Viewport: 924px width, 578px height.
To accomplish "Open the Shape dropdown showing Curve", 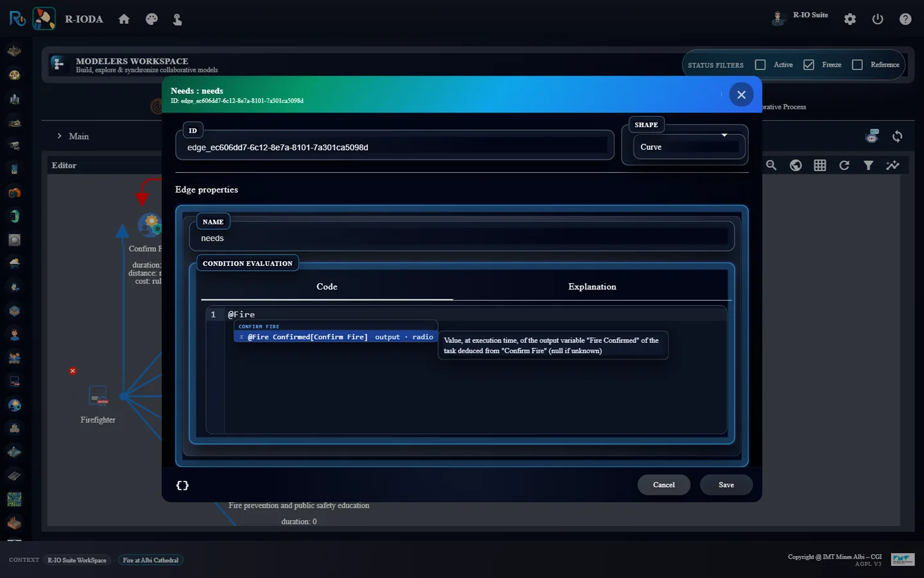I will tap(689, 147).
